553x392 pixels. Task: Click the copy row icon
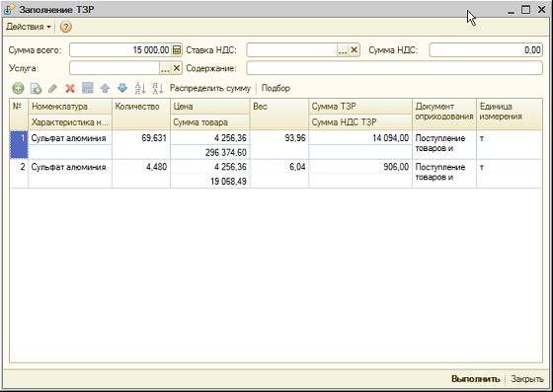tap(36, 88)
